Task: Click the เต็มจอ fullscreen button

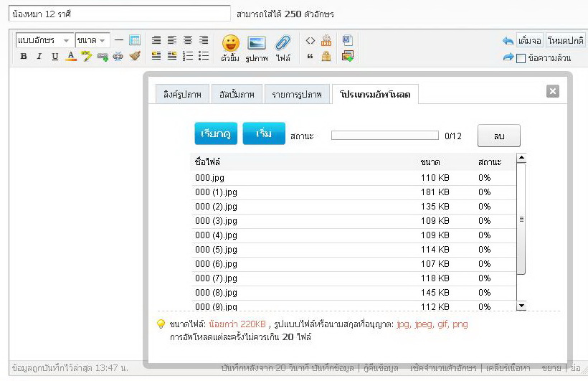Action: 529,40
